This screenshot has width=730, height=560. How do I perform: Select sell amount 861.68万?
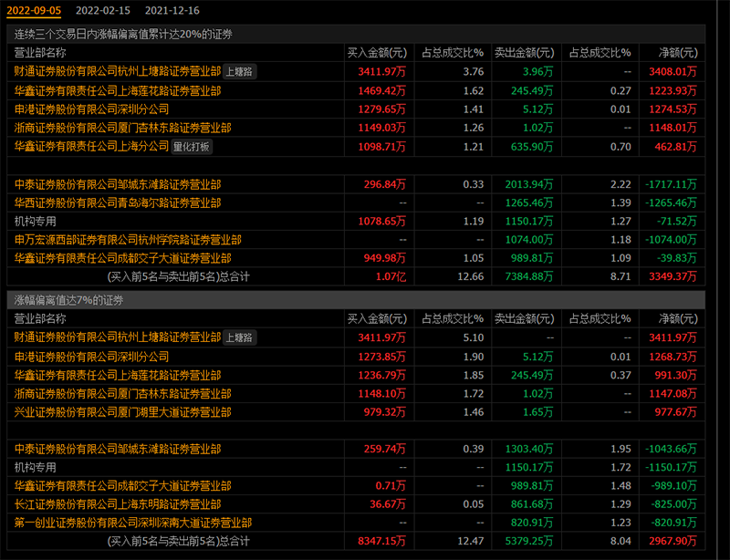[x=532, y=504]
